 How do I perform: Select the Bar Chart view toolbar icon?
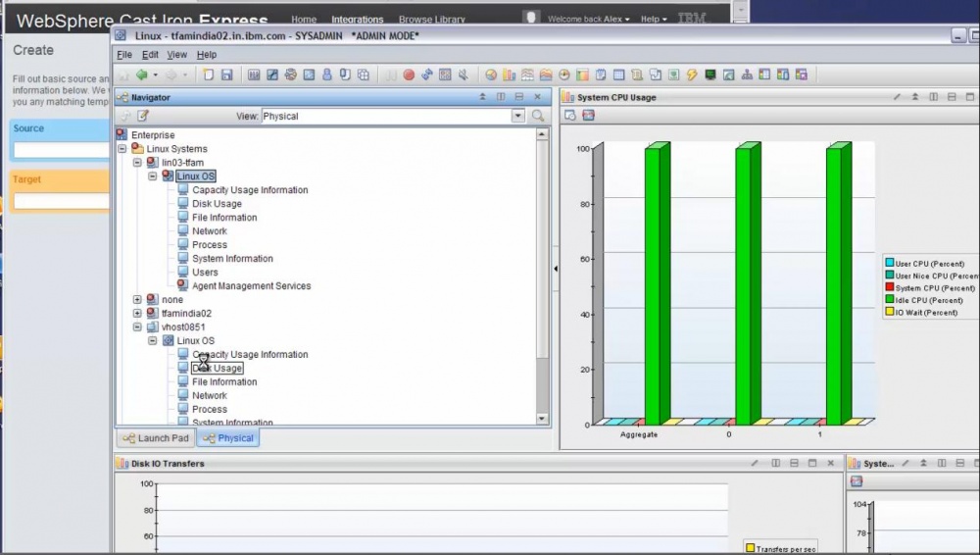click(x=510, y=76)
